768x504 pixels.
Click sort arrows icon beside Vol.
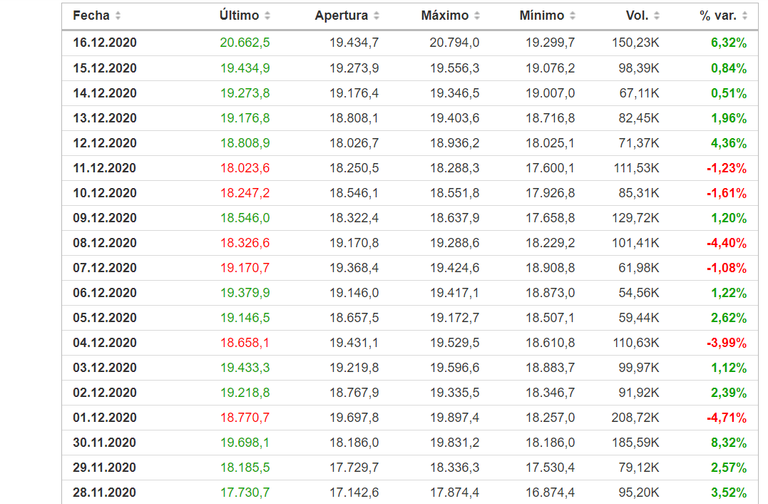click(657, 16)
